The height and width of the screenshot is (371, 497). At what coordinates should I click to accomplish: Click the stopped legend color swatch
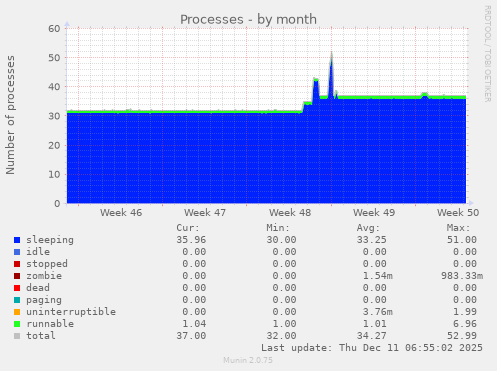click(x=17, y=264)
